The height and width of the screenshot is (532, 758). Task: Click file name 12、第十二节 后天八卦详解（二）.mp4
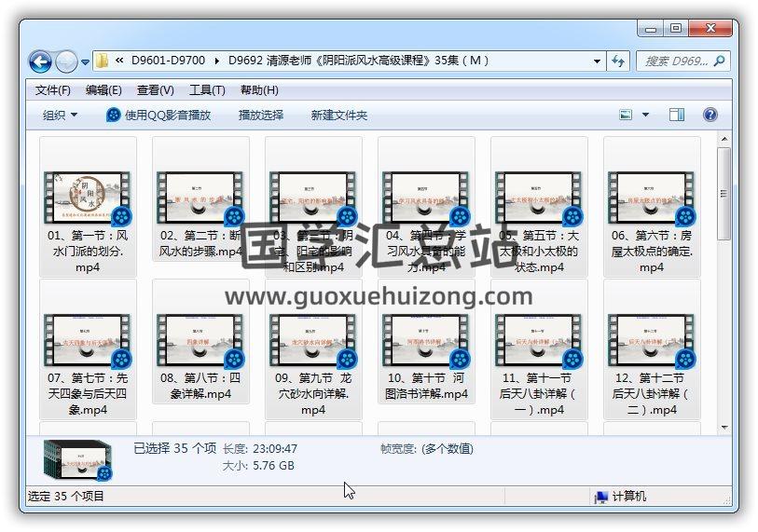[652, 394]
